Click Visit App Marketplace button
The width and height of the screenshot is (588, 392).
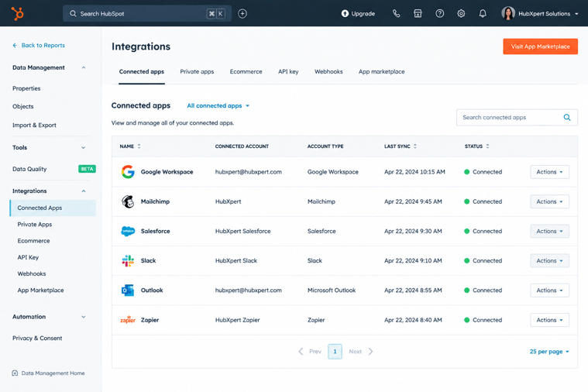(x=541, y=46)
